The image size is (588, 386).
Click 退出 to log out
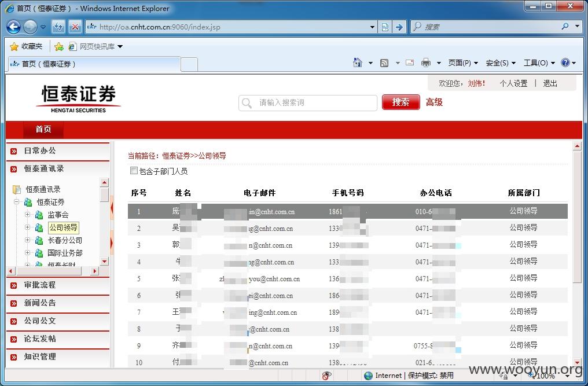coord(550,83)
